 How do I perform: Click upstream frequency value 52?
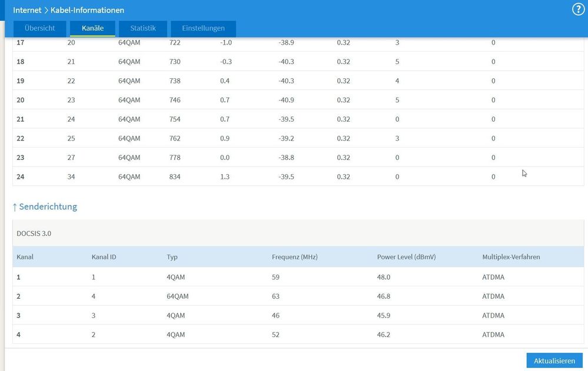coord(275,335)
